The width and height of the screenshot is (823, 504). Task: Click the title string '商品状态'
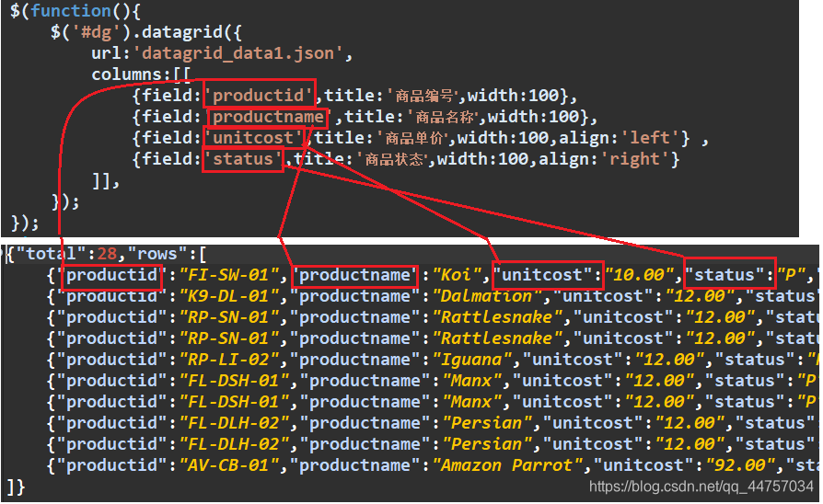[394, 159]
